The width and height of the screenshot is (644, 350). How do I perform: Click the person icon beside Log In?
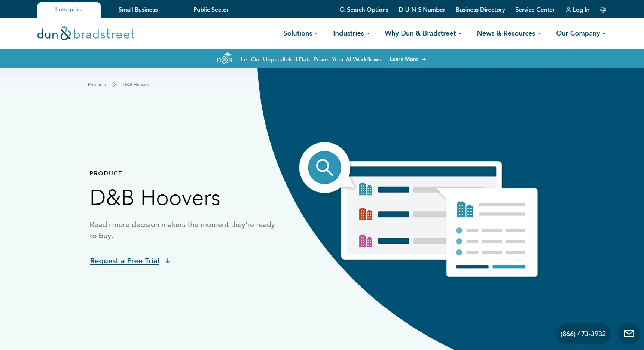[x=568, y=10]
